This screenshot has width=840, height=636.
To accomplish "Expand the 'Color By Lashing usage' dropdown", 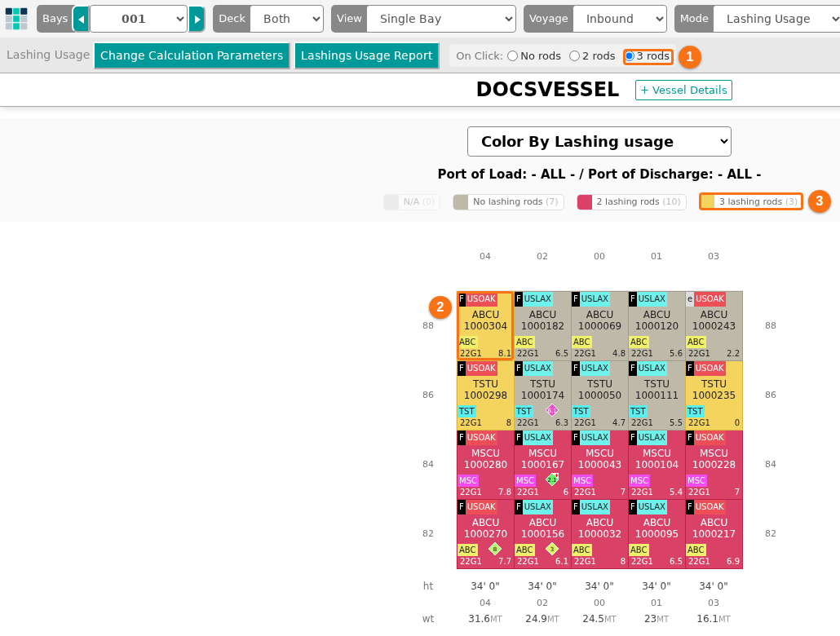I will click(x=599, y=141).
